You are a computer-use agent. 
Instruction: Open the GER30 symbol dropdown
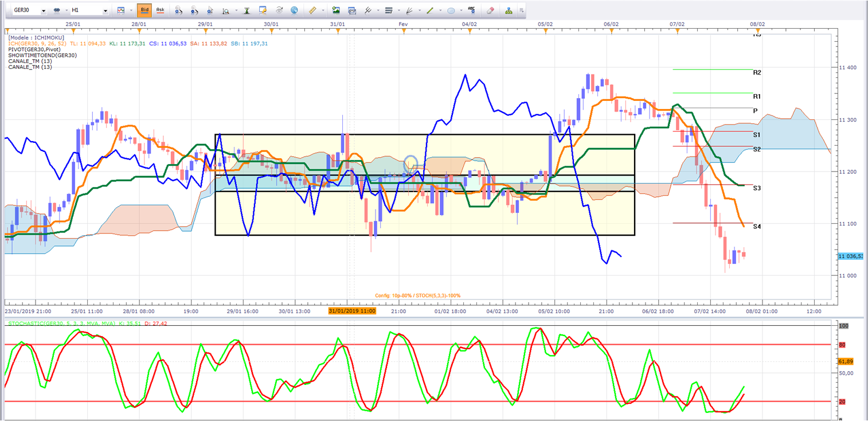tap(30, 10)
